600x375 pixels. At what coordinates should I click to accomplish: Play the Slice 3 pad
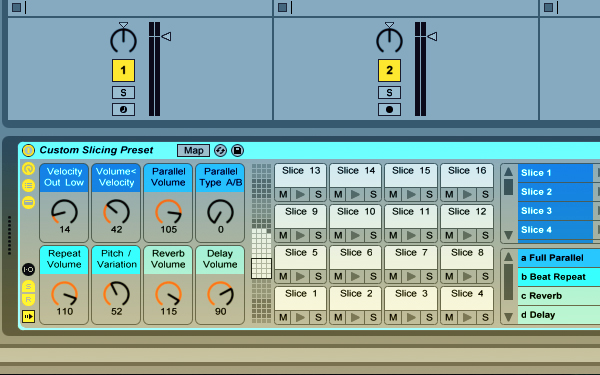click(411, 317)
